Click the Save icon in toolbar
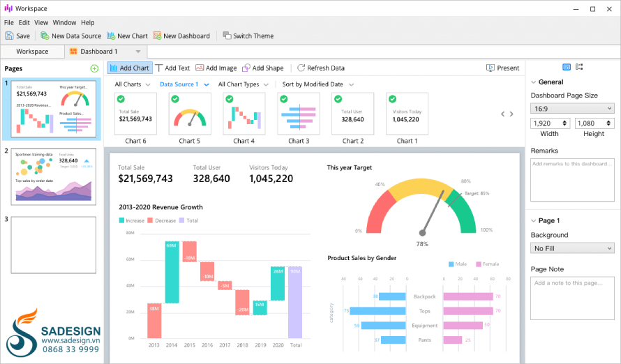621x364 pixels. [x=9, y=36]
